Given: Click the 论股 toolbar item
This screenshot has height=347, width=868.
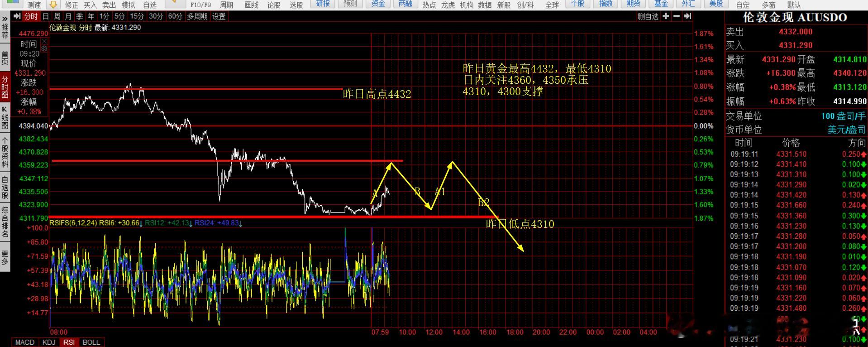Looking at the screenshot, I should 274,5.
